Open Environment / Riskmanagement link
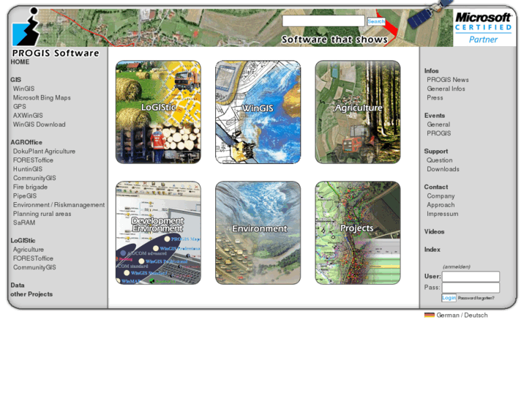Screen dimensions: 532x399 click(59, 205)
